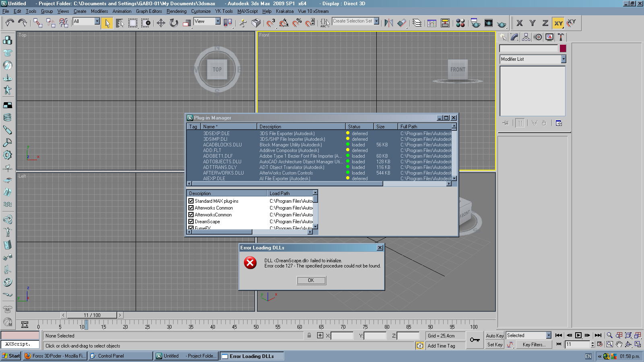Open the Krakatoa menu

tap(285, 11)
